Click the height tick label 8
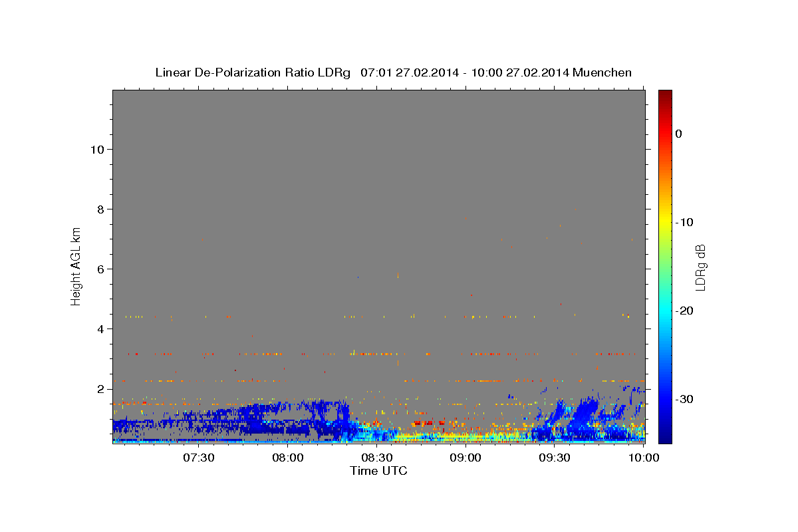The image size is (798, 532). coord(101,209)
